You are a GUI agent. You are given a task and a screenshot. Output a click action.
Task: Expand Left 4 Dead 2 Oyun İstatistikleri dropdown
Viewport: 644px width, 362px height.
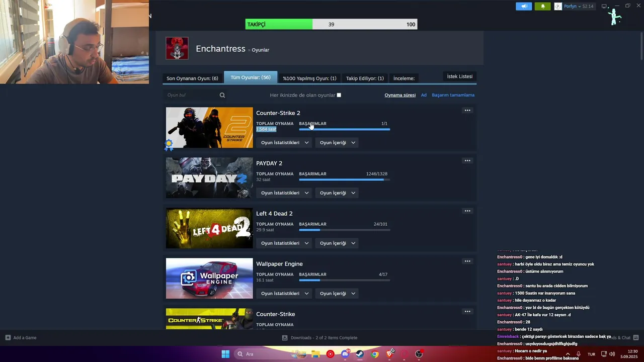pyautogui.click(x=285, y=243)
